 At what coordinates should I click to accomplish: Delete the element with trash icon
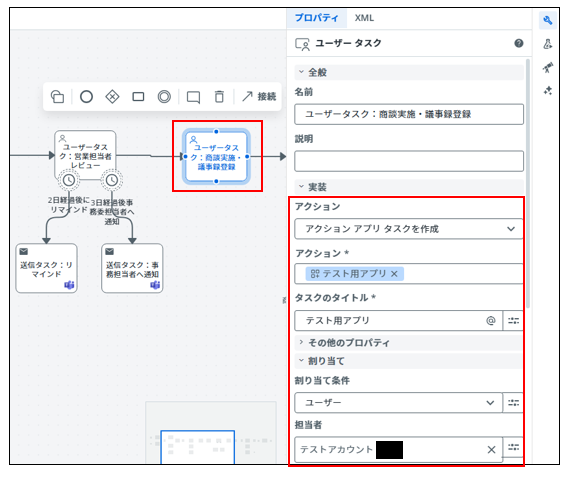(x=219, y=97)
